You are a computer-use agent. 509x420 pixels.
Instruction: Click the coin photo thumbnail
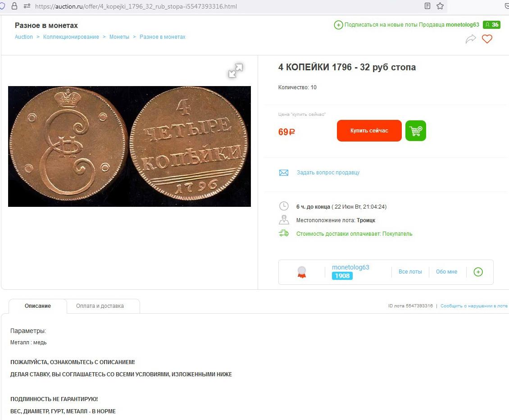(x=129, y=146)
